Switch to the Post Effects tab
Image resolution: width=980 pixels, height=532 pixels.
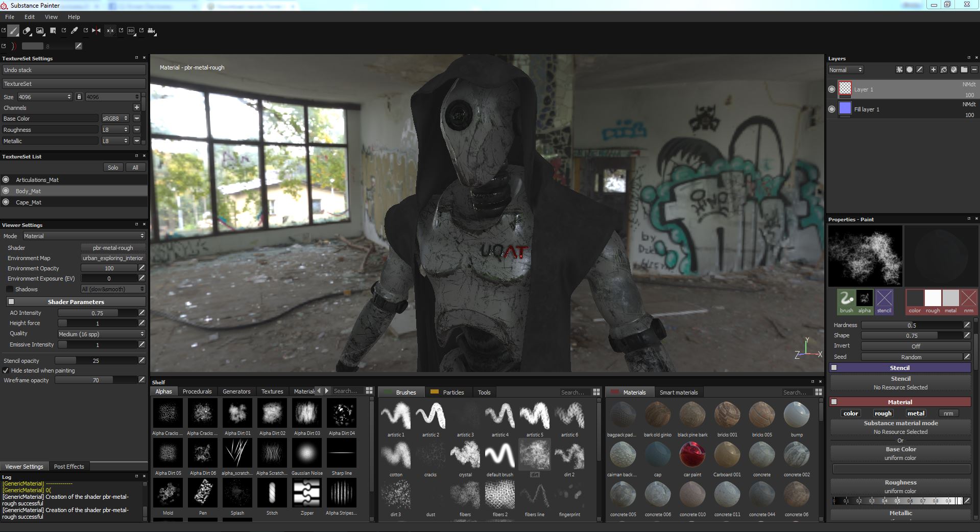pyautogui.click(x=68, y=466)
